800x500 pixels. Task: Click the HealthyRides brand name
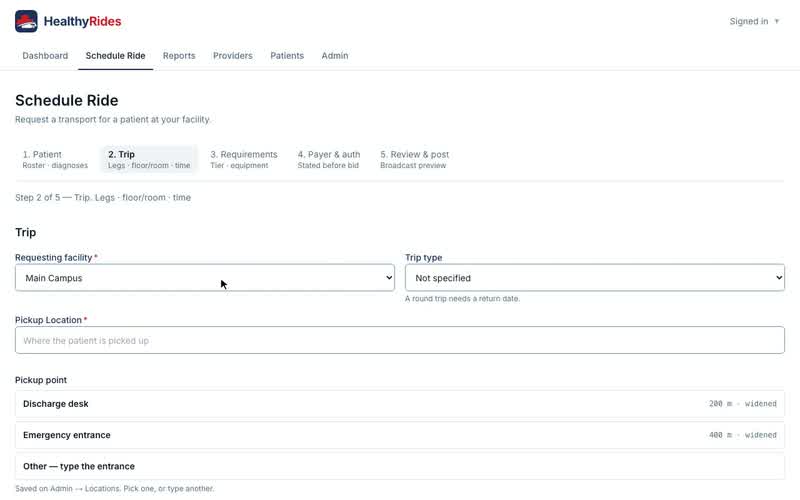(82, 21)
